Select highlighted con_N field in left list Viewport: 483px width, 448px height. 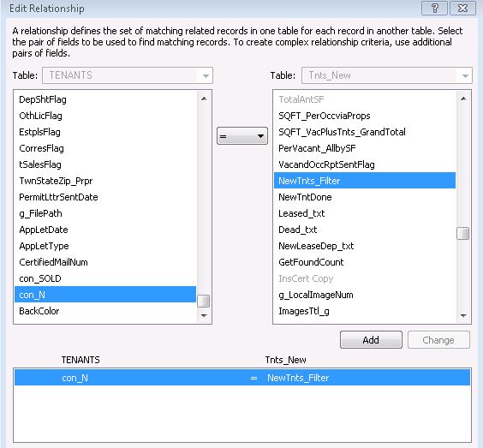(105, 295)
